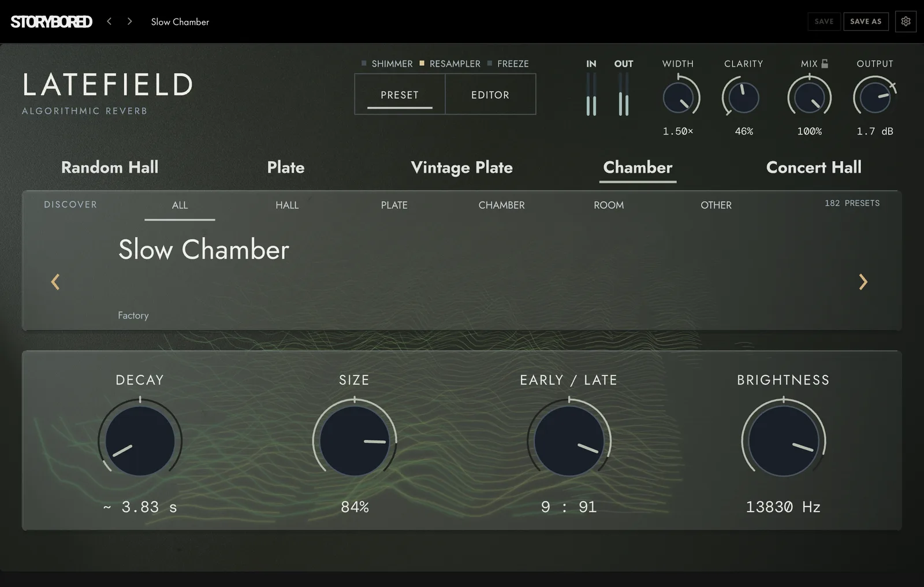Select the Plate algorithm
This screenshot has height=587, width=924.
(x=286, y=168)
